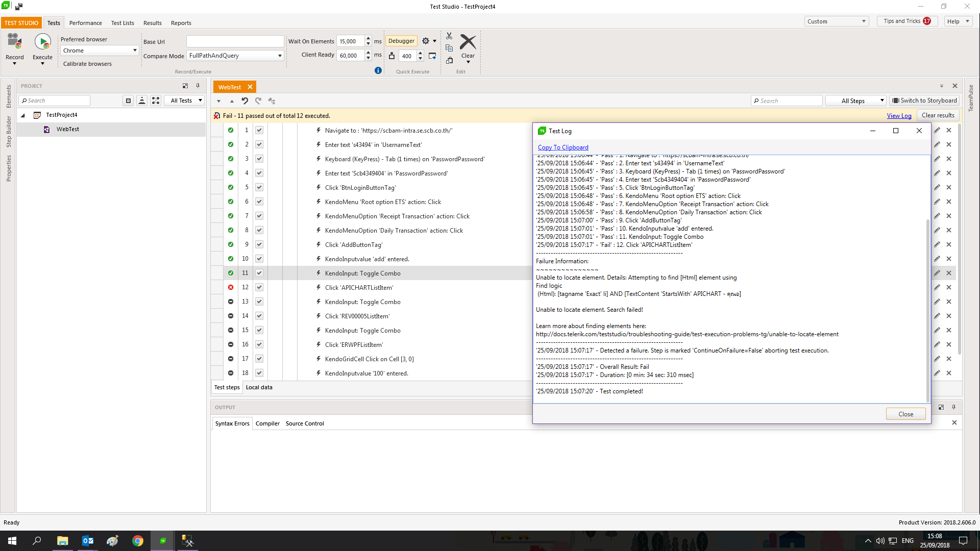Viewport: 980px width, 551px height.
Task: Click the Record/Execute info icon
Action: pos(378,70)
